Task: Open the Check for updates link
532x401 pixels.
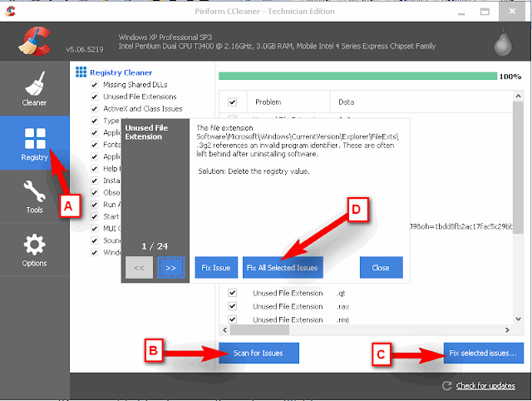Action: [x=485, y=386]
